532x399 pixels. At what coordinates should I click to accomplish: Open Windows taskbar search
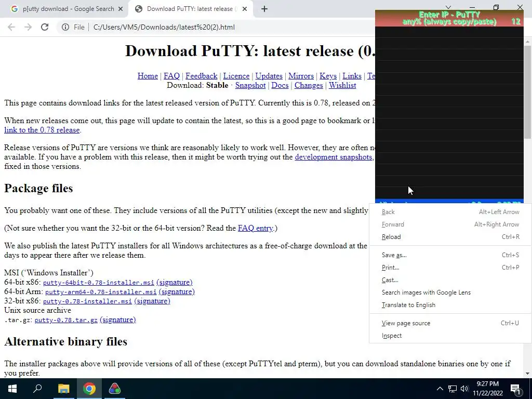tap(37, 389)
